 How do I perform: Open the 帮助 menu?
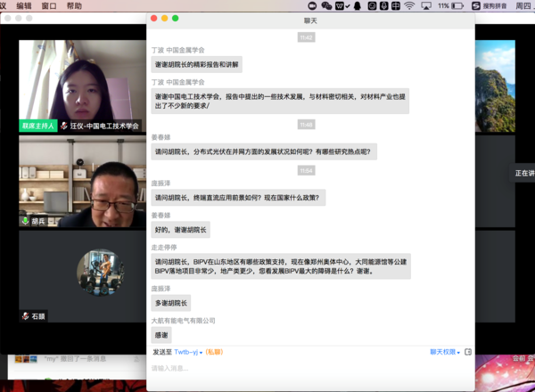point(74,5)
